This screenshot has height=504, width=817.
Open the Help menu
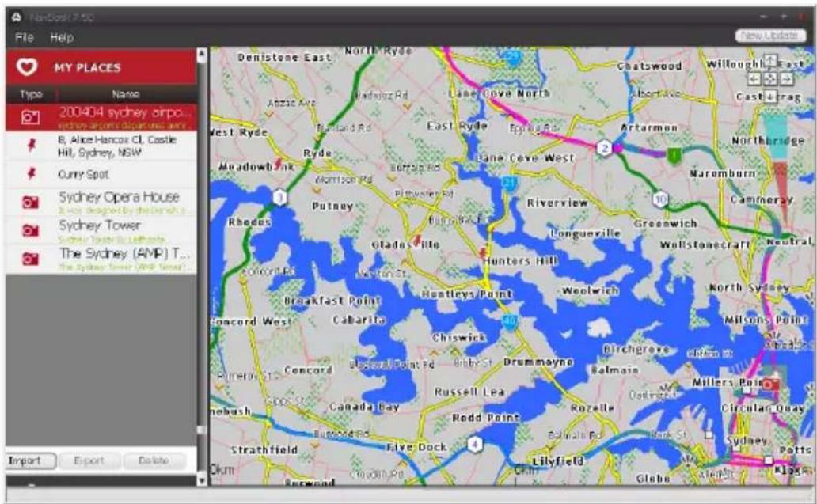[x=62, y=37]
